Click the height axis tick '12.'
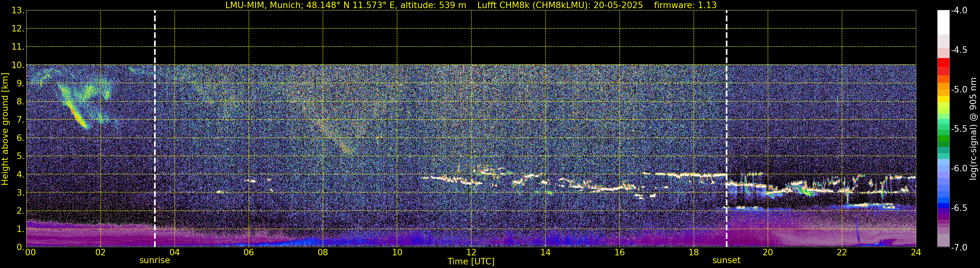This screenshot has width=980, height=268. (x=18, y=29)
